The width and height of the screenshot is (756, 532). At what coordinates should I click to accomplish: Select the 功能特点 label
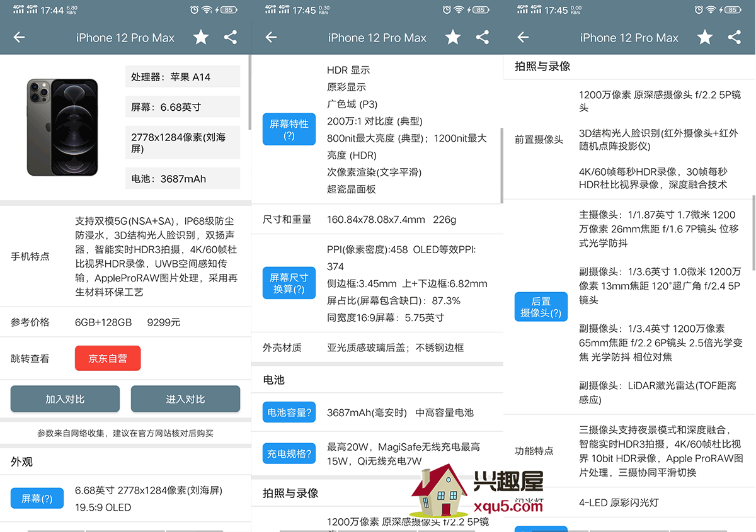[534, 451]
